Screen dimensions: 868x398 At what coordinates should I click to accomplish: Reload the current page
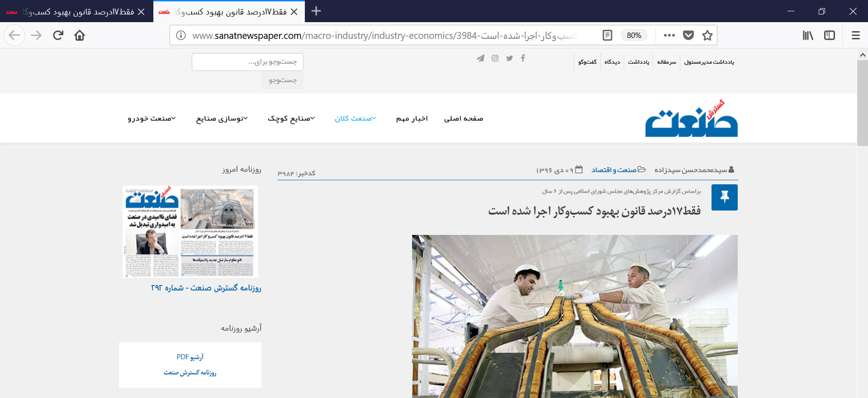(x=58, y=35)
